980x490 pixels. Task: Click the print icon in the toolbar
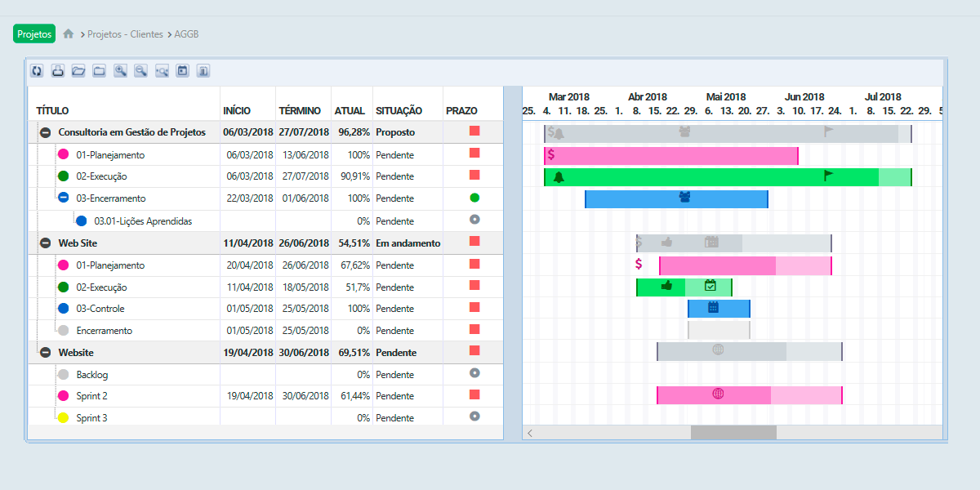(x=58, y=71)
